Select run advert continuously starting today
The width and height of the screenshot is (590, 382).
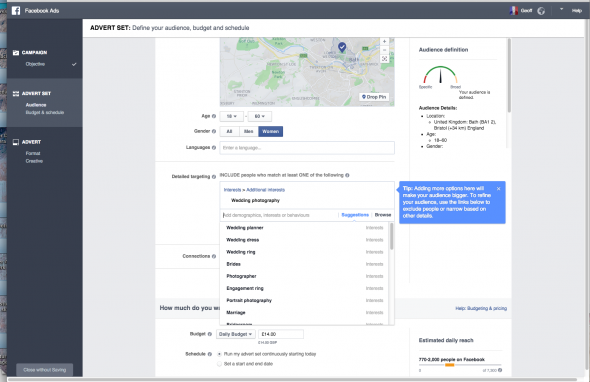(x=219, y=354)
